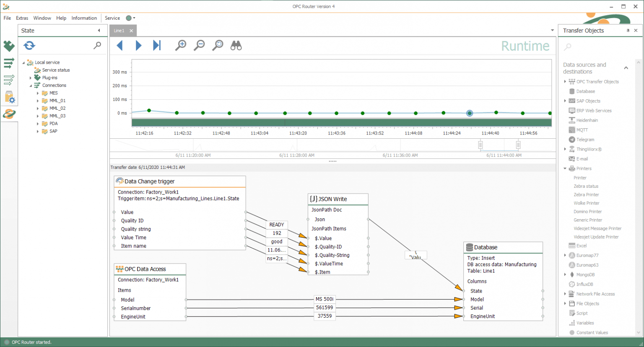
Task: Open the Extras menu
Action: coord(22,18)
